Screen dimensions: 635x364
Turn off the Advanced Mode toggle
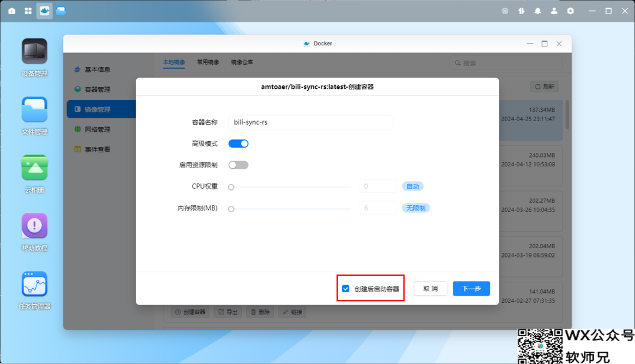(238, 143)
